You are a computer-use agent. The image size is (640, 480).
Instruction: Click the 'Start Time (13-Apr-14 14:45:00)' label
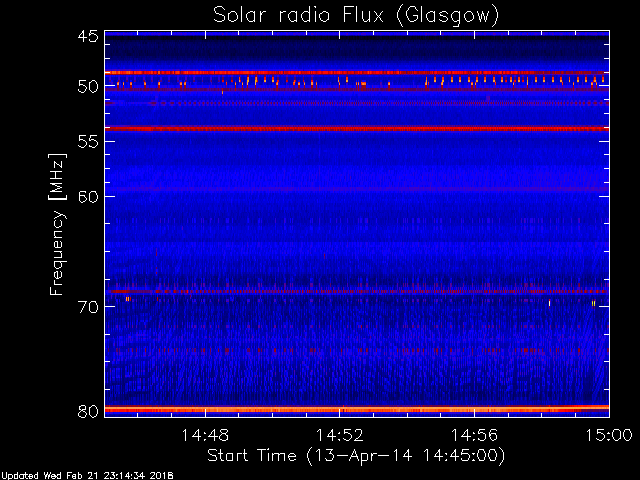356,456
